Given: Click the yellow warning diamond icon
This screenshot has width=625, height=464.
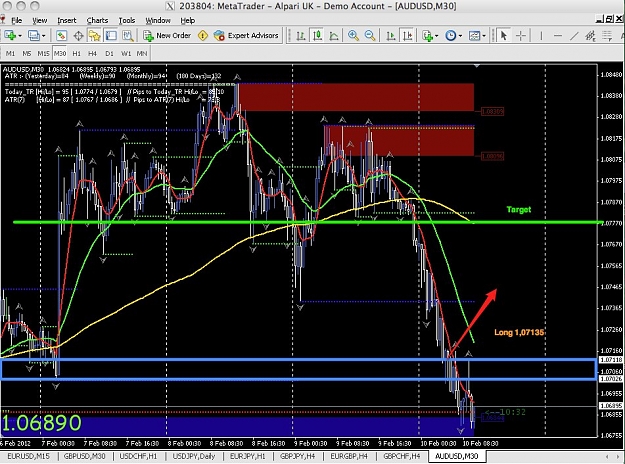Looking at the screenshot, I should (203, 36).
